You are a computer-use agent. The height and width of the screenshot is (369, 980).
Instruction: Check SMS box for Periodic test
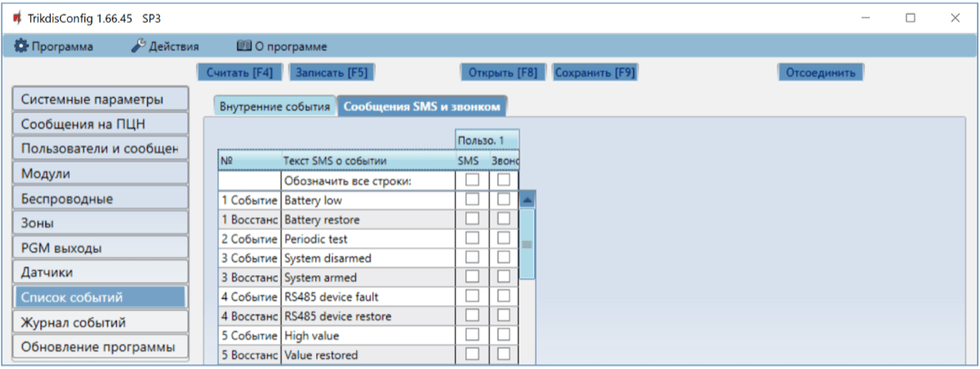point(472,238)
